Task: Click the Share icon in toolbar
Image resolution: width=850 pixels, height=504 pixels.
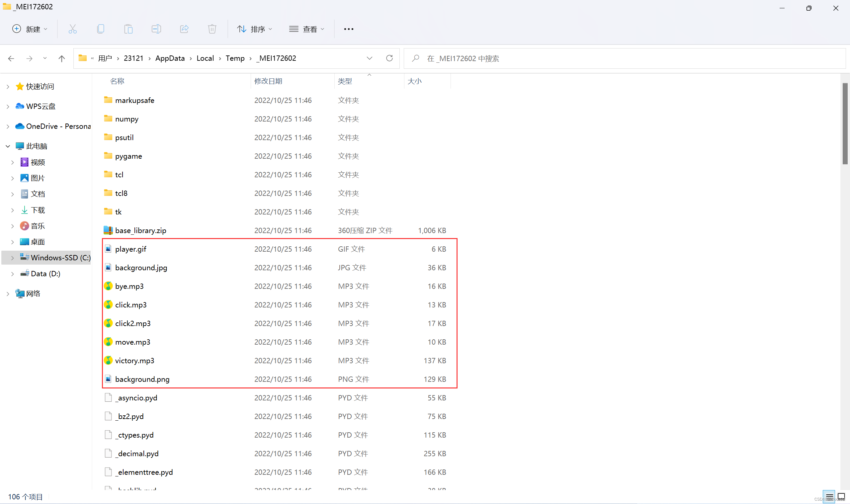Action: (184, 29)
